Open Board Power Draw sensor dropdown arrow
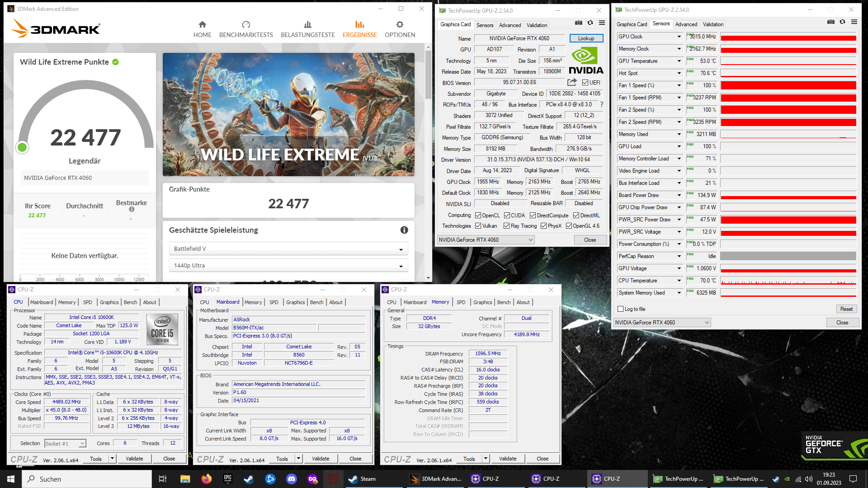 (679, 195)
